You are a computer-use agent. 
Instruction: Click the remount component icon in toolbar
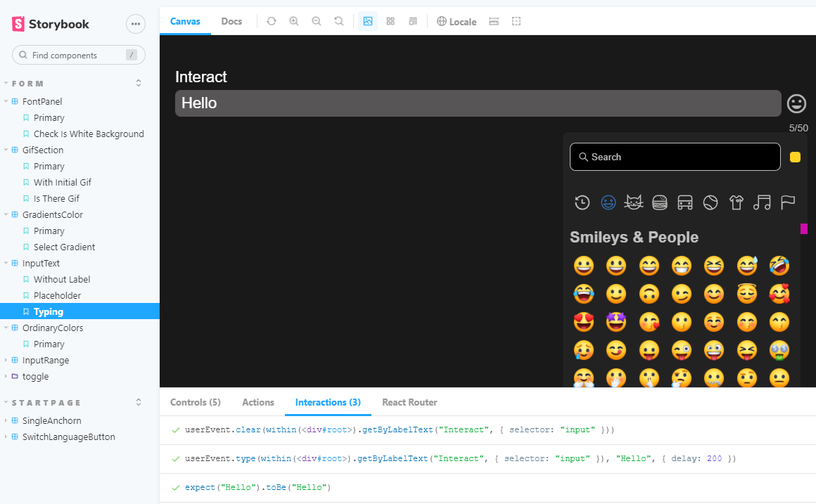pos(271,21)
